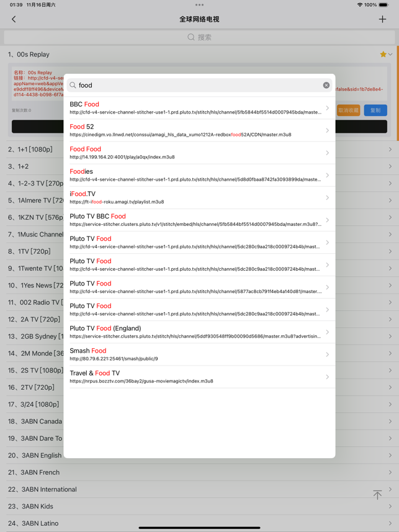Viewport: 399px width, 532px height.
Task: Select 2、1+1 [1080p] channel row
Action: [200, 149]
